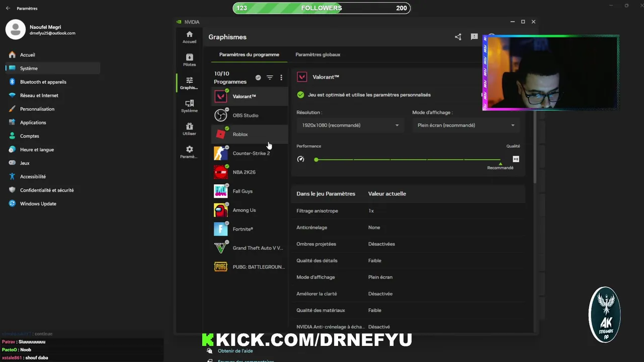
Task: Open Windows Update settings
Action: (53, 204)
